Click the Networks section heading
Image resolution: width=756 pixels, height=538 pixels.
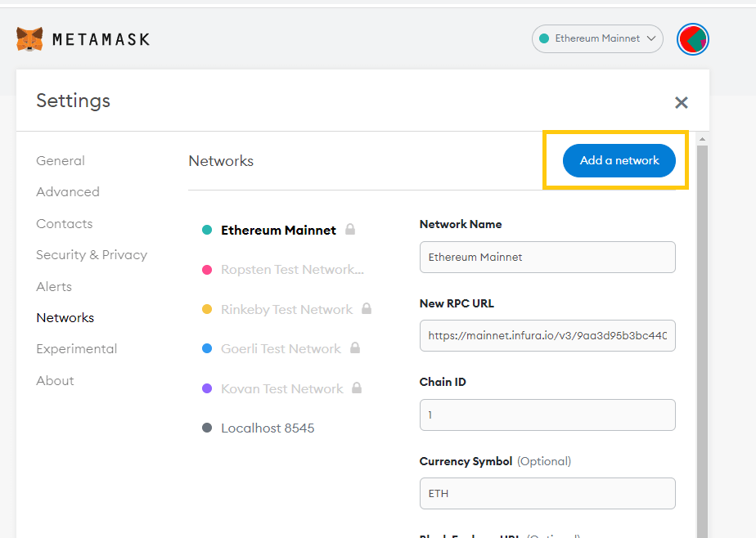tap(221, 161)
